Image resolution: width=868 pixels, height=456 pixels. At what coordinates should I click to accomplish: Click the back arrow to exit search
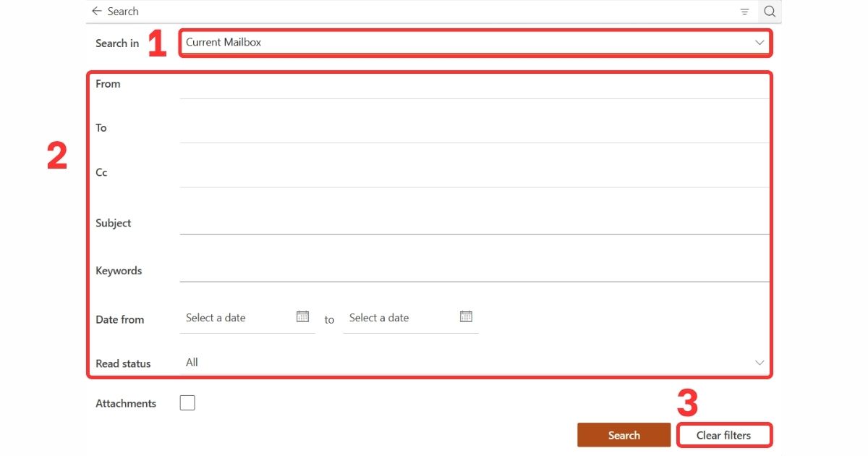tap(95, 11)
